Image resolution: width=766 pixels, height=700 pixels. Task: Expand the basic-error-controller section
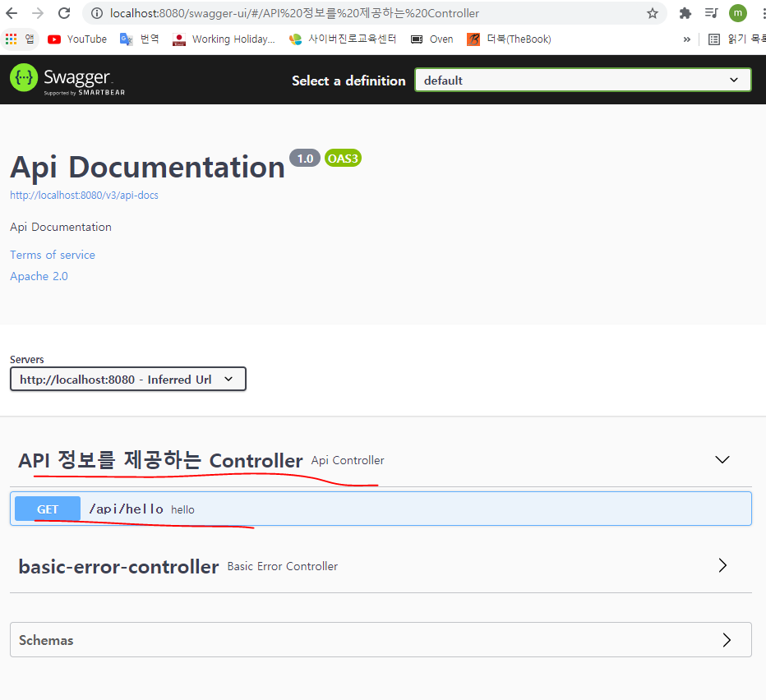[722, 565]
